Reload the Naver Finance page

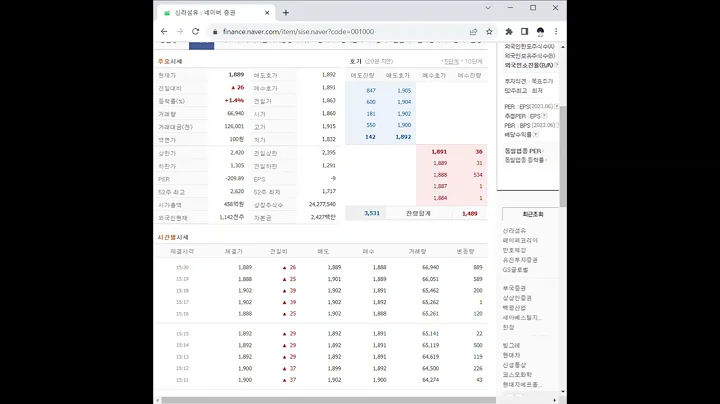pos(196,31)
